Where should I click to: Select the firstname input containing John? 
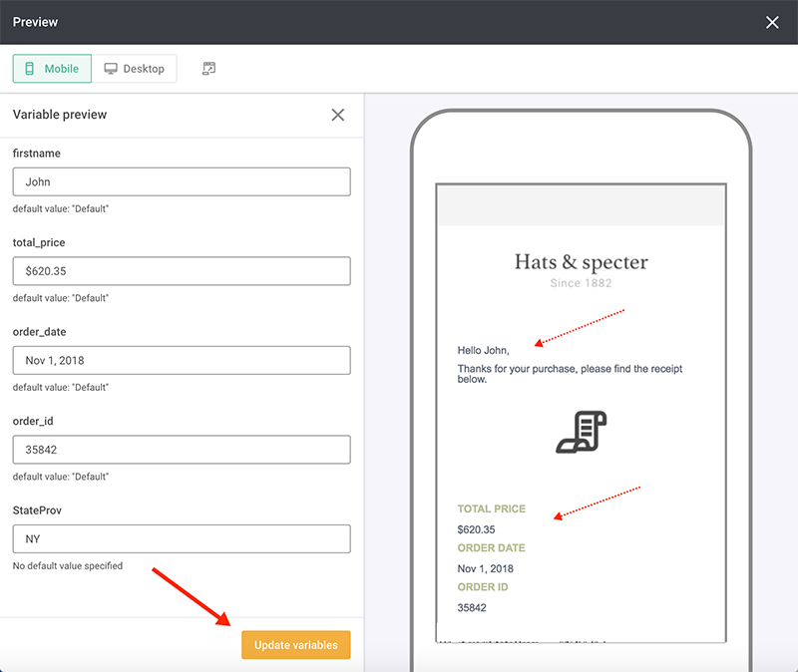pyautogui.click(x=181, y=181)
